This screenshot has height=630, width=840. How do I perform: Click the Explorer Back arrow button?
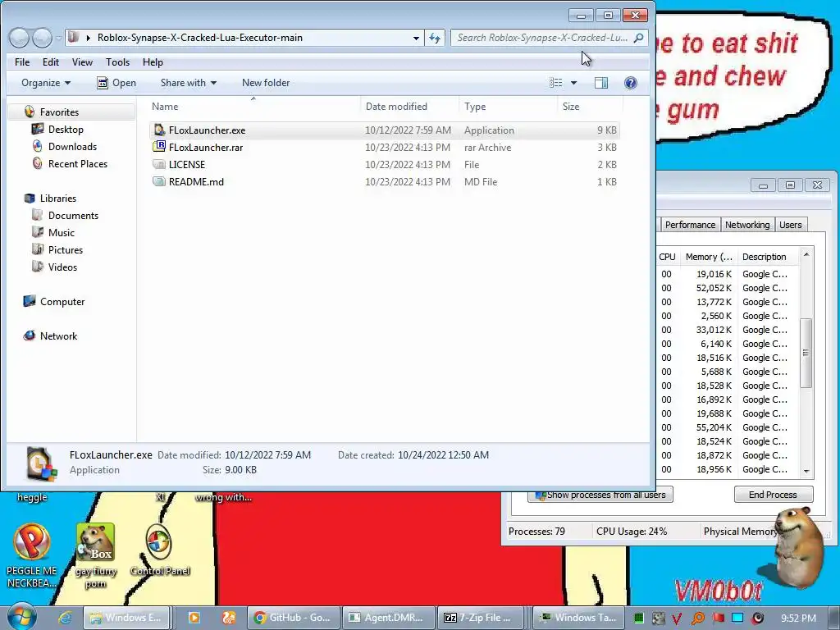(x=20, y=38)
